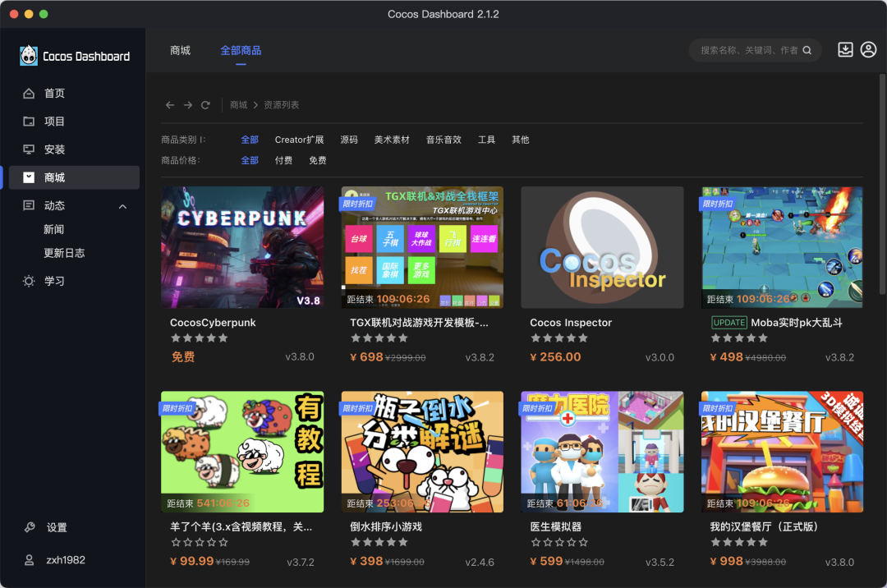Filter category by Creator扩展

pos(299,140)
